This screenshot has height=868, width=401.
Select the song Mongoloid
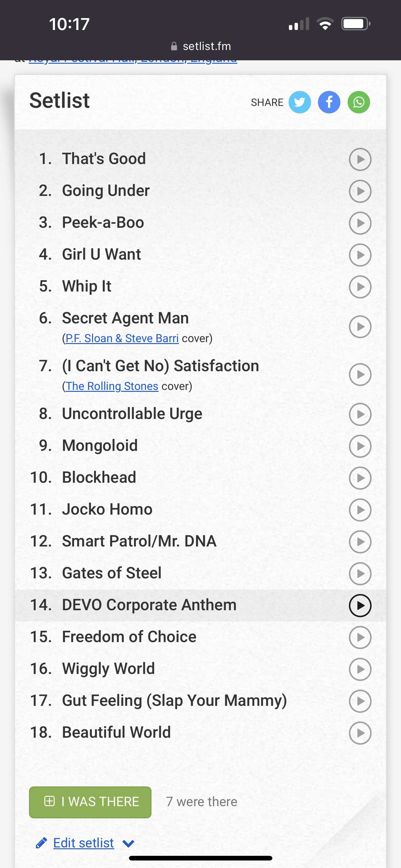click(100, 446)
